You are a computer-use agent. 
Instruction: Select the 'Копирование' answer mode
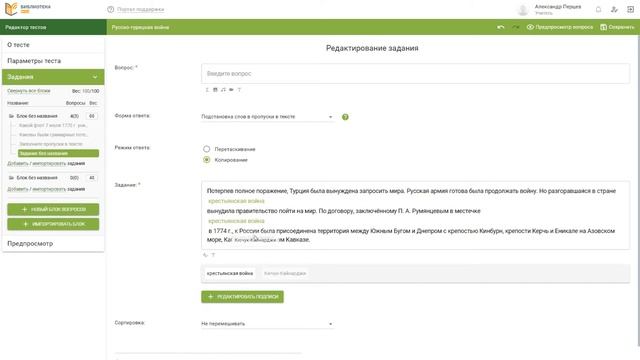(207, 160)
